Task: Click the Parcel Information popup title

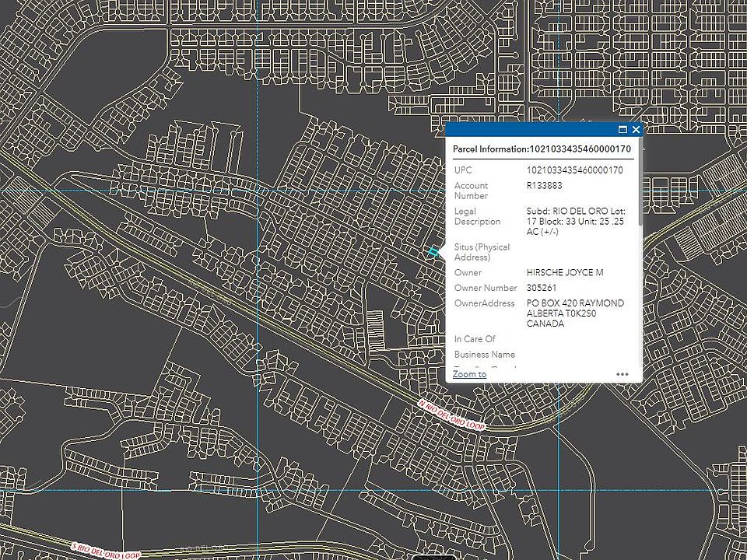Action: coord(542,149)
